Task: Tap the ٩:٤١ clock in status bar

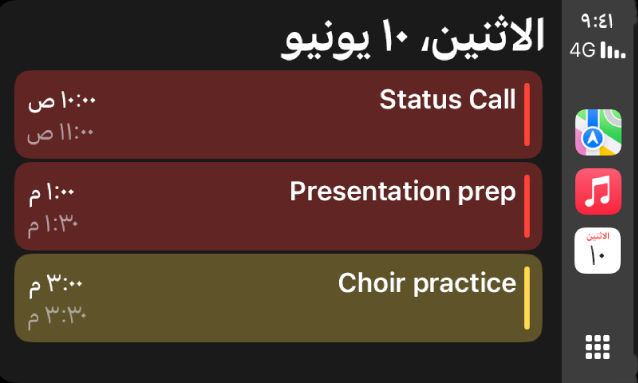Action: 597,21
